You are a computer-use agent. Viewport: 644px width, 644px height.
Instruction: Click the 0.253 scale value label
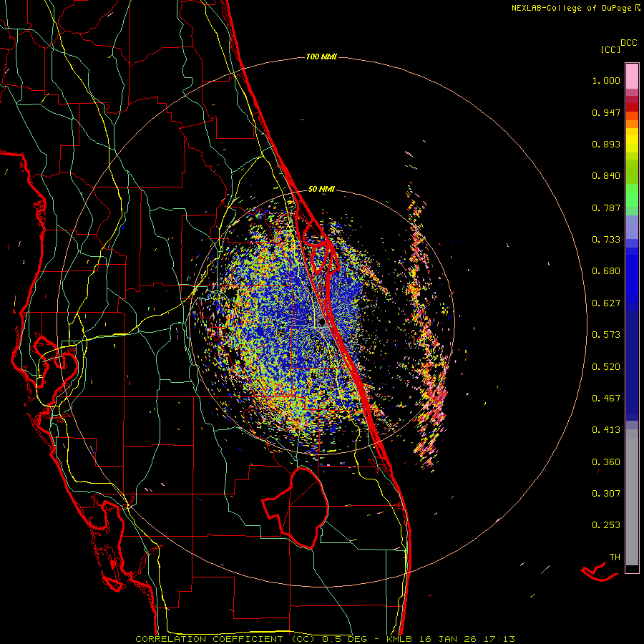pyautogui.click(x=606, y=525)
